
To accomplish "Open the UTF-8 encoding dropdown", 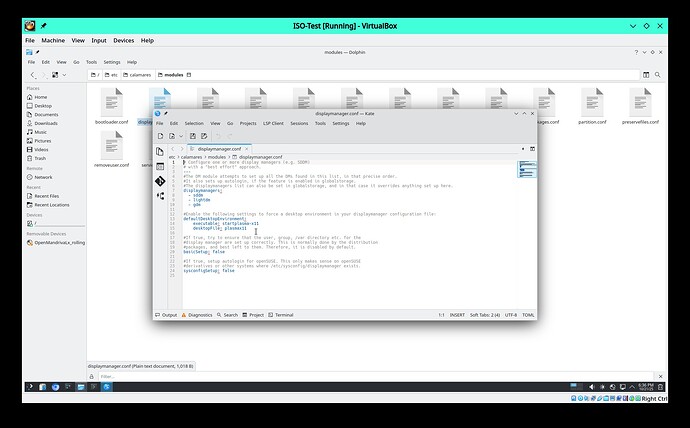I will tap(511, 315).
